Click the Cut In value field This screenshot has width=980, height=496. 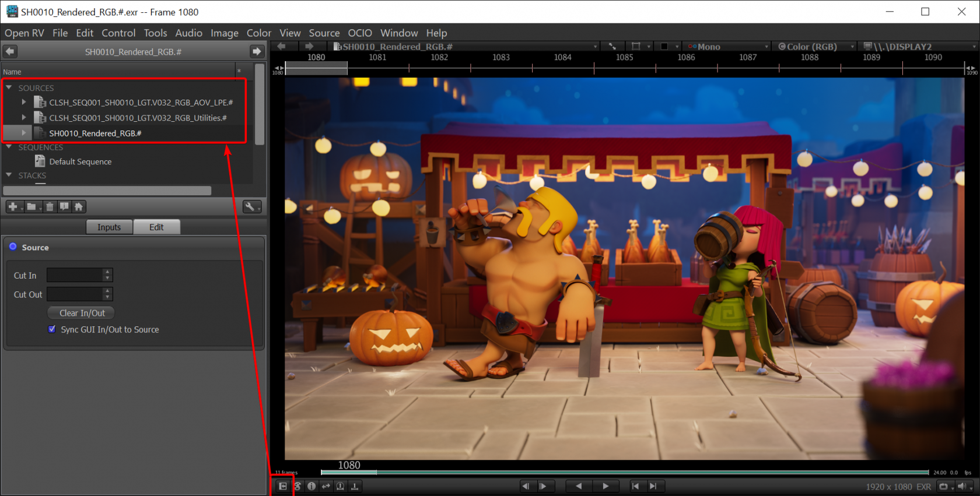75,275
